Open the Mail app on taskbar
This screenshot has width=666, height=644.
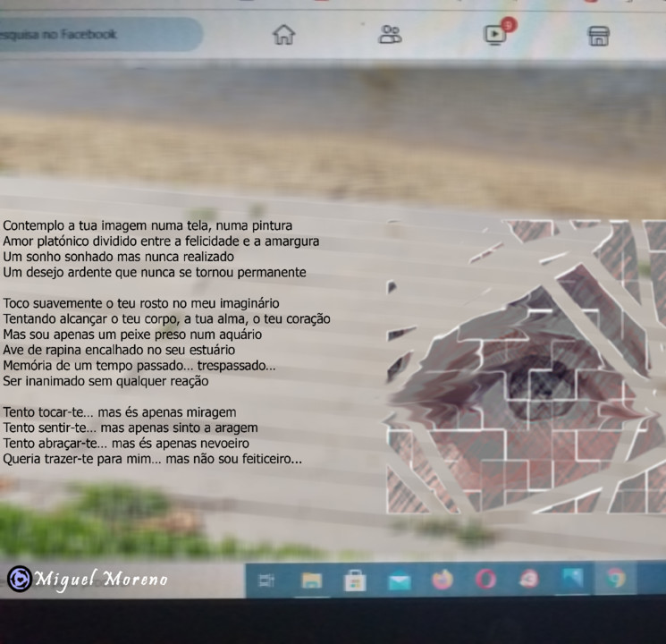click(400, 581)
